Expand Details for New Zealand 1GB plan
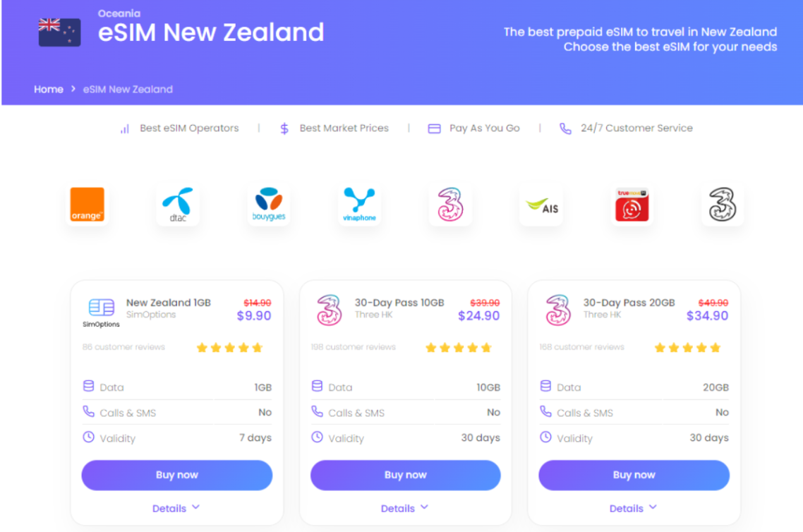The image size is (803, 532). [176, 509]
